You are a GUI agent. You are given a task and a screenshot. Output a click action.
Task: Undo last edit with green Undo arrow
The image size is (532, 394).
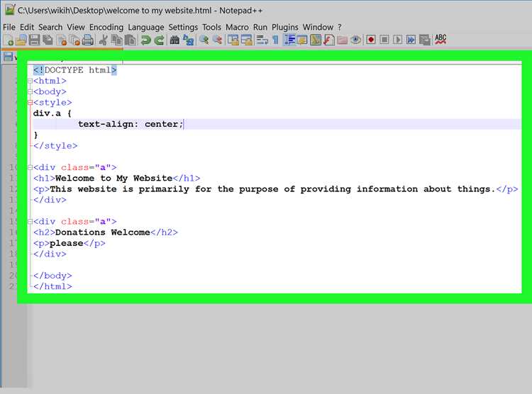tap(145, 40)
